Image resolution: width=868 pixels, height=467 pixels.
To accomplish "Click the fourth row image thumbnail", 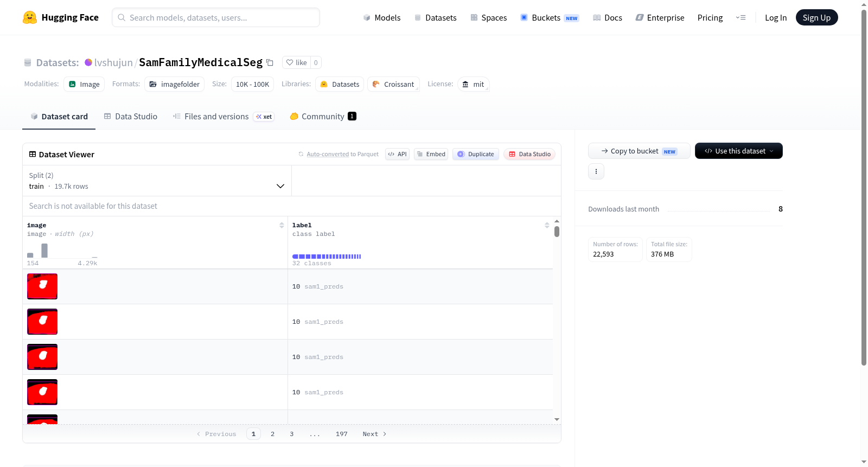I will [x=42, y=392].
